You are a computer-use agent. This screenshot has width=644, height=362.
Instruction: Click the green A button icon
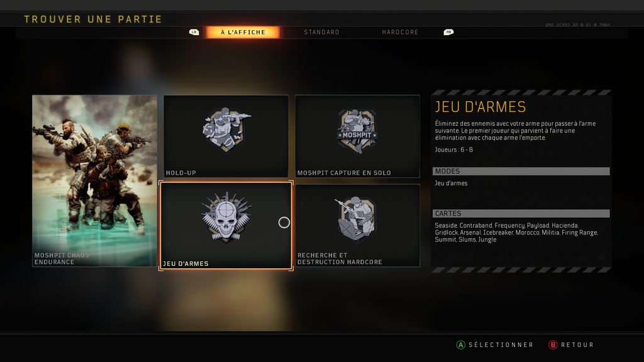tap(461, 345)
